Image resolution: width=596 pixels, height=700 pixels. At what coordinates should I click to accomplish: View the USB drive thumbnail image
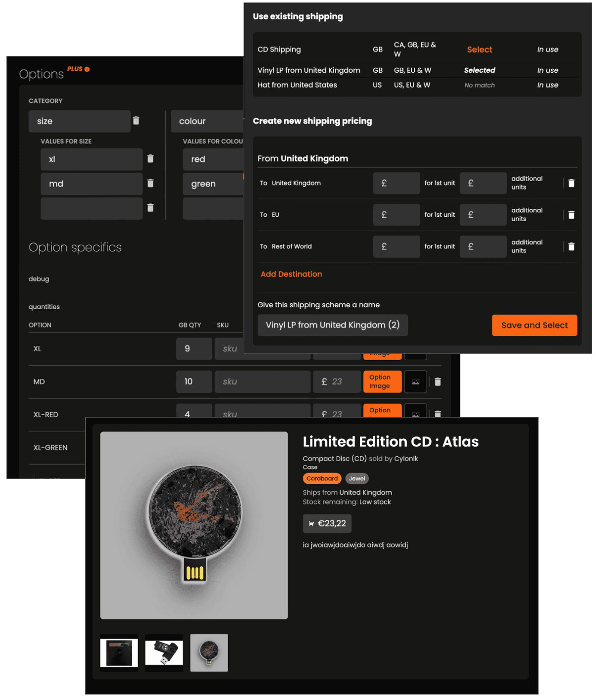164,653
